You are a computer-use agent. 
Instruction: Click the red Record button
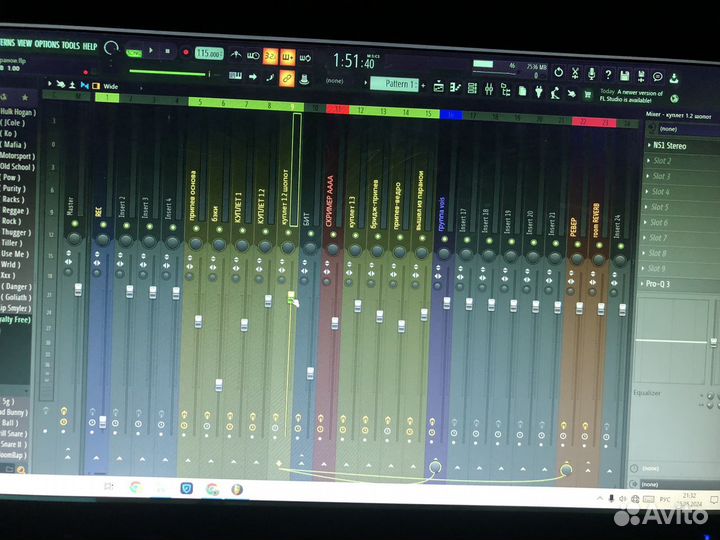185,51
